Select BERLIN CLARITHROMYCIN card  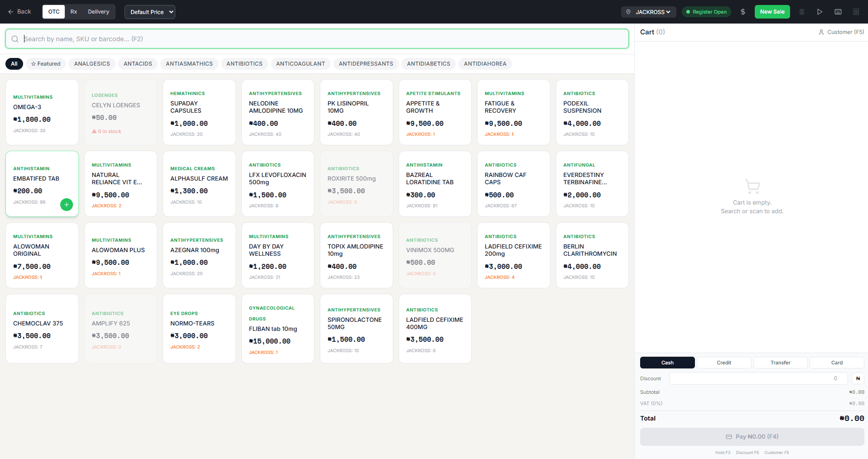(x=592, y=255)
